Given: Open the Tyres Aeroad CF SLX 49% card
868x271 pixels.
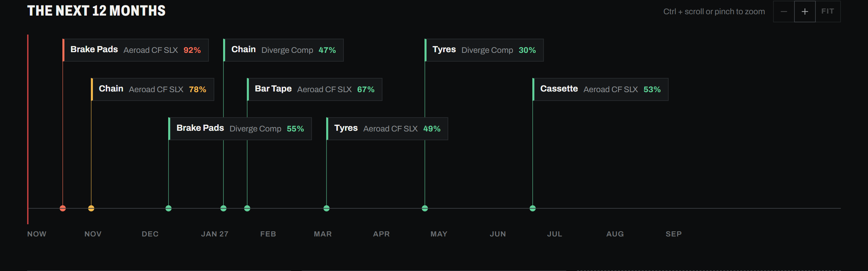Looking at the screenshot, I should 387,129.
